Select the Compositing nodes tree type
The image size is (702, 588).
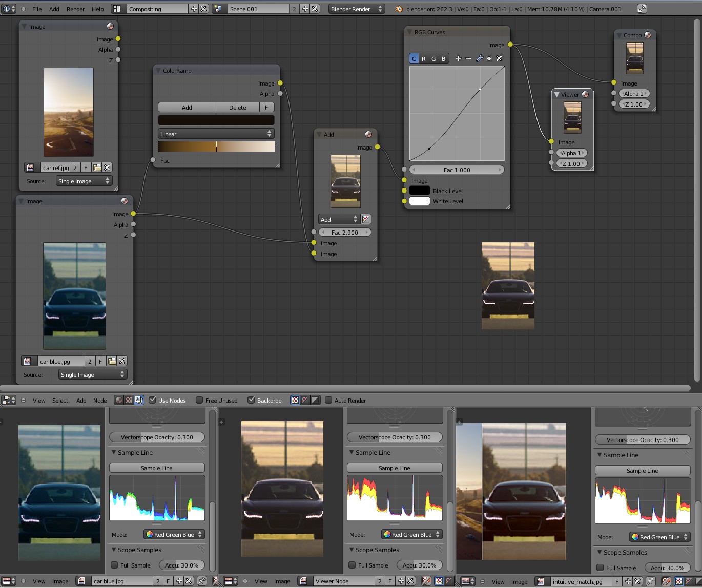pyautogui.click(x=138, y=400)
